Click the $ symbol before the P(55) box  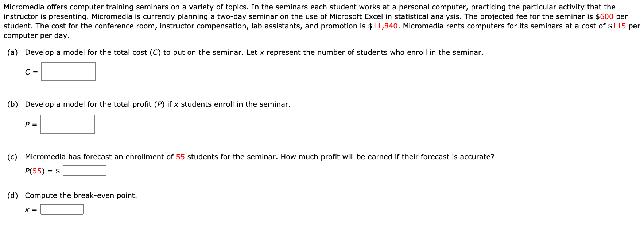click(x=58, y=170)
